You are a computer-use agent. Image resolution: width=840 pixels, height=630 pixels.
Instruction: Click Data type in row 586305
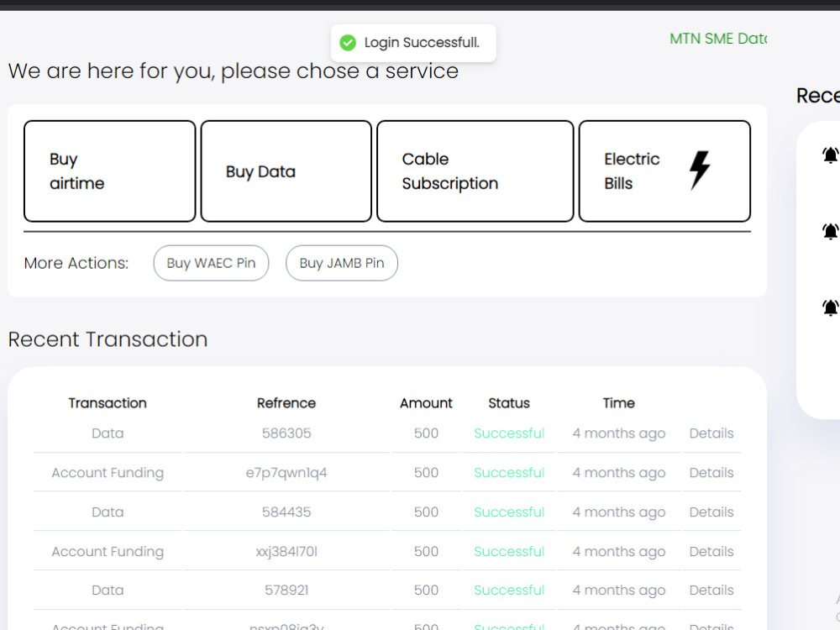click(108, 433)
